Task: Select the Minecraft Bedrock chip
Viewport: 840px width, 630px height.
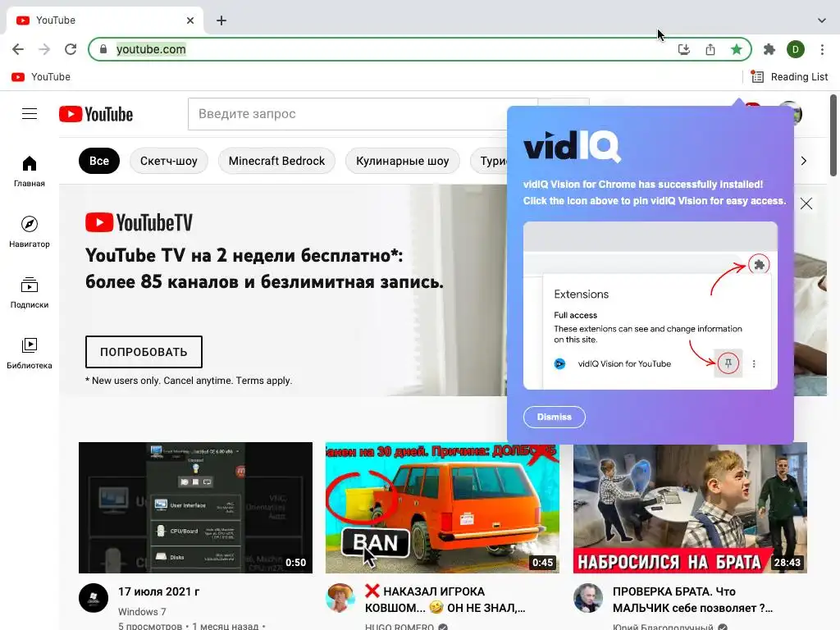Action: pyautogui.click(x=276, y=161)
